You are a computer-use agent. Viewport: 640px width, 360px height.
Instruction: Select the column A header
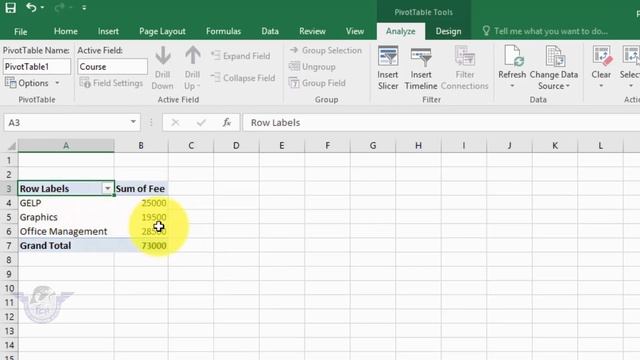click(66, 145)
